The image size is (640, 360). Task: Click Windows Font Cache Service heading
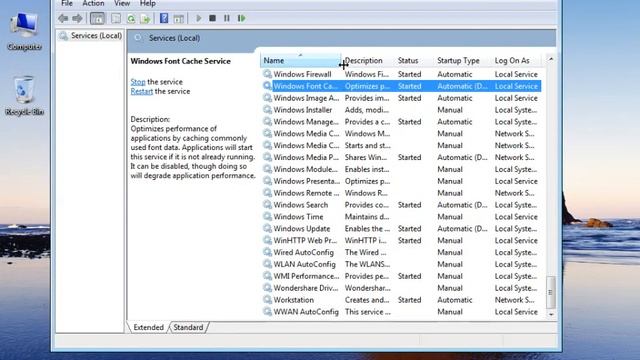[180, 61]
